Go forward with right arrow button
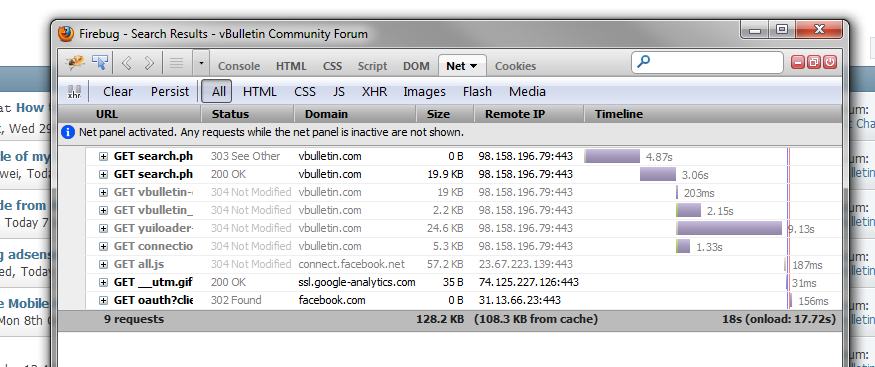The height and width of the screenshot is (367, 875). [149, 63]
